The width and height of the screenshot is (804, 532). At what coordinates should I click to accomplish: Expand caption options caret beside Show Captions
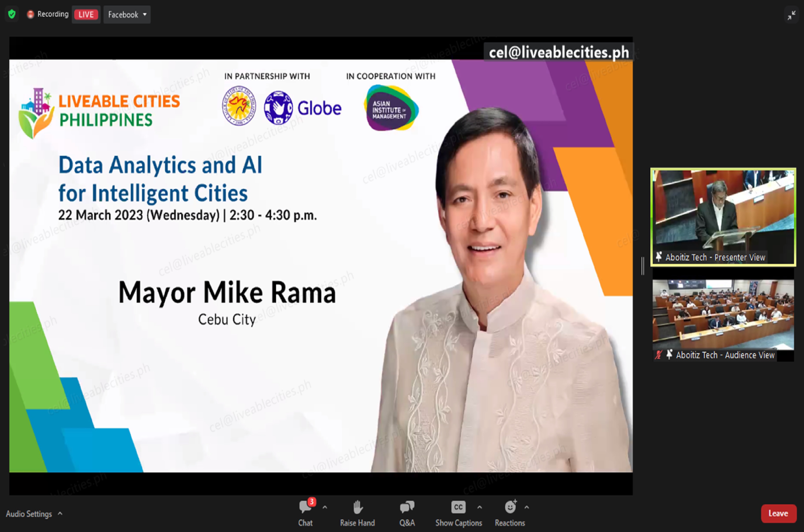479,507
